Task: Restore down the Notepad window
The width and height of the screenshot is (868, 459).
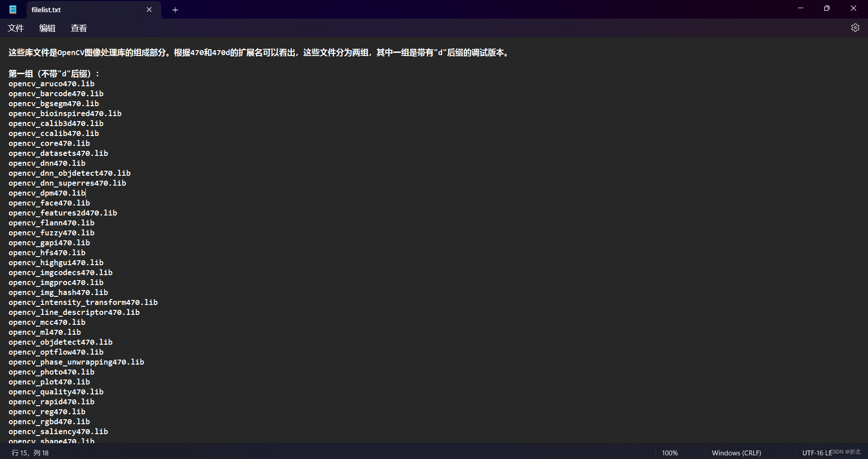Action: tap(827, 8)
